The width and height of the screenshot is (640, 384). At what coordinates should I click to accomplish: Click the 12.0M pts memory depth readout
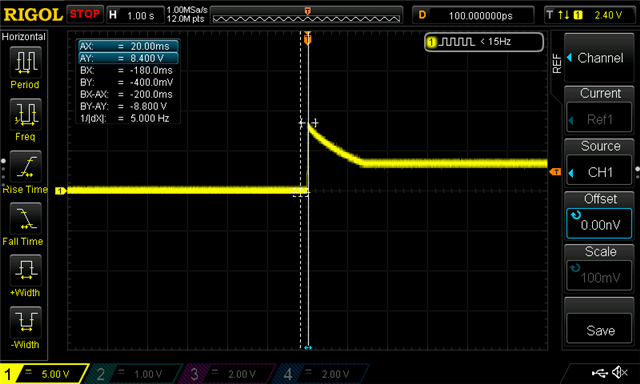click(185, 19)
